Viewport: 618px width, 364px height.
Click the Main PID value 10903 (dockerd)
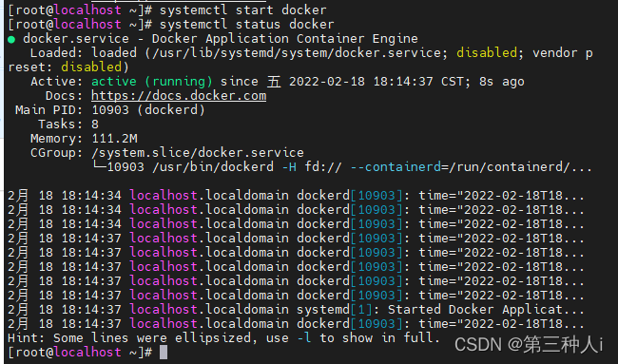click(x=148, y=110)
